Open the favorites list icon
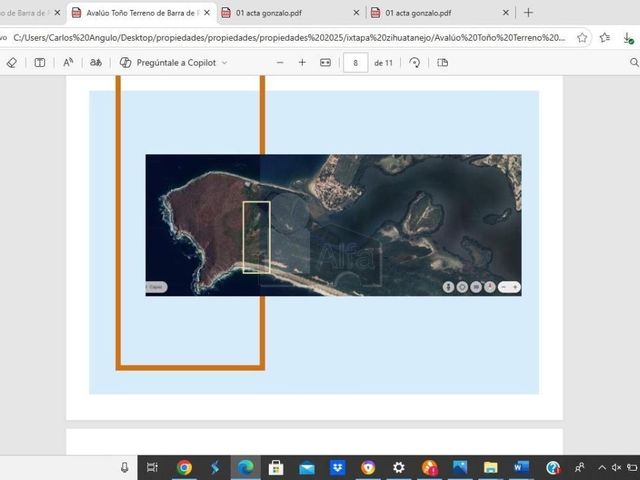The image size is (640, 480). pos(605,38)
